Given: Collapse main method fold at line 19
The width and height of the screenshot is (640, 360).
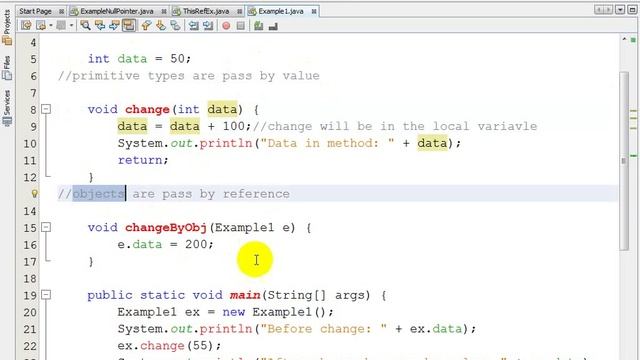Looking at the screenshot, I should click(46, 294).
